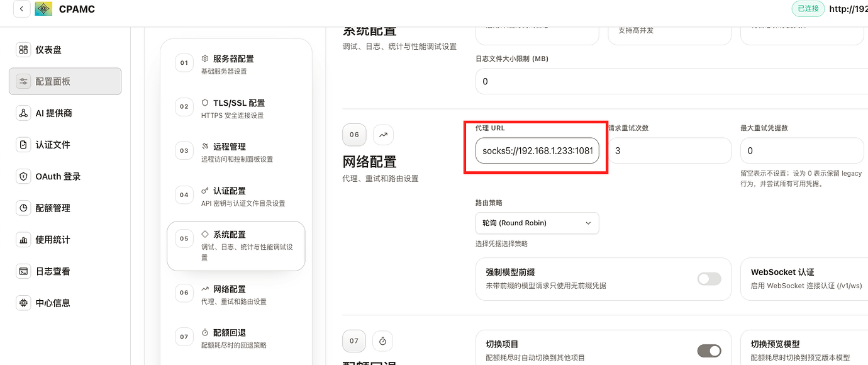Click the TLS/SSL 配置 shield icon

coord(205,103)
